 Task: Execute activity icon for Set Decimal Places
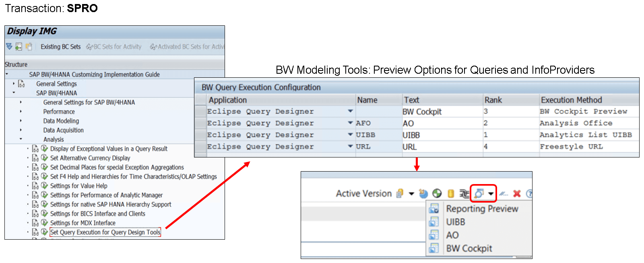pyautogui.click(x=45, y=167)
